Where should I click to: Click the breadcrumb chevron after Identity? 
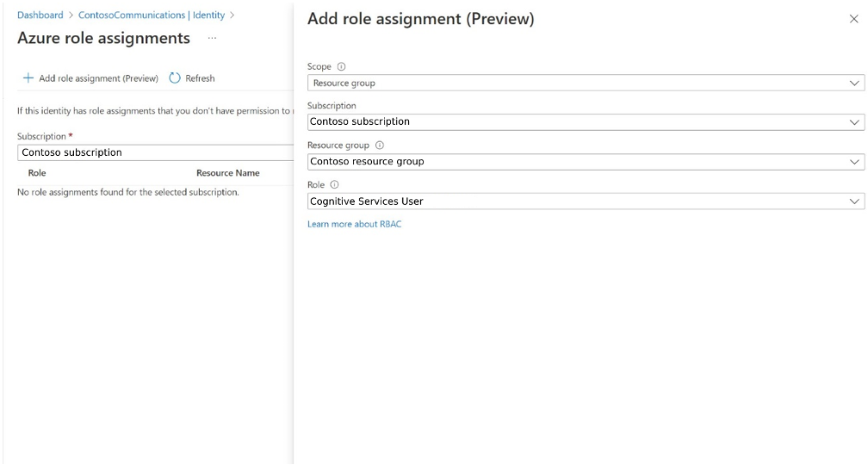(x=232, y=15)
